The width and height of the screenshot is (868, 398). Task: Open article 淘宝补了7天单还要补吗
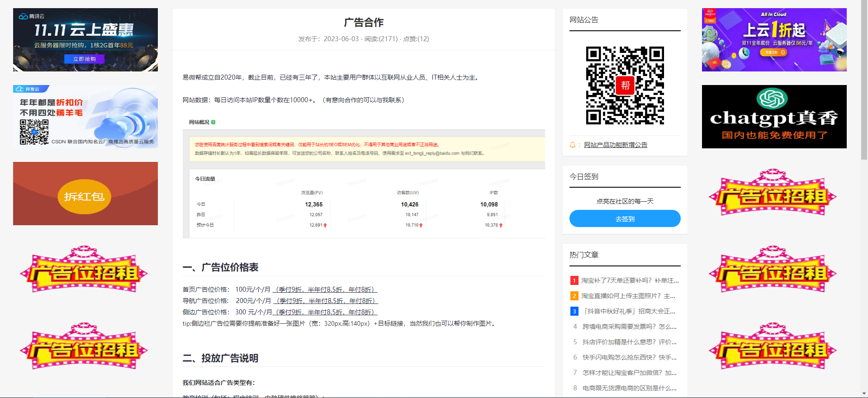point(630,280)
